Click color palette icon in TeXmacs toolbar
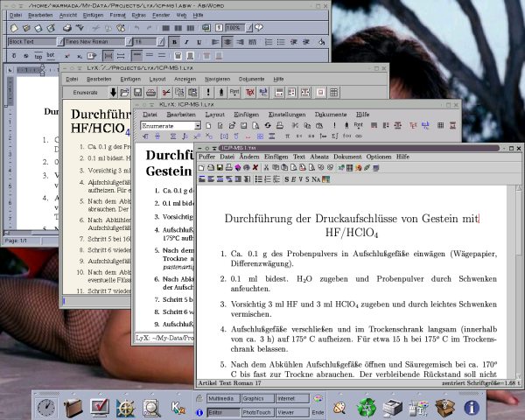525x420 pixels. (325, 179)
